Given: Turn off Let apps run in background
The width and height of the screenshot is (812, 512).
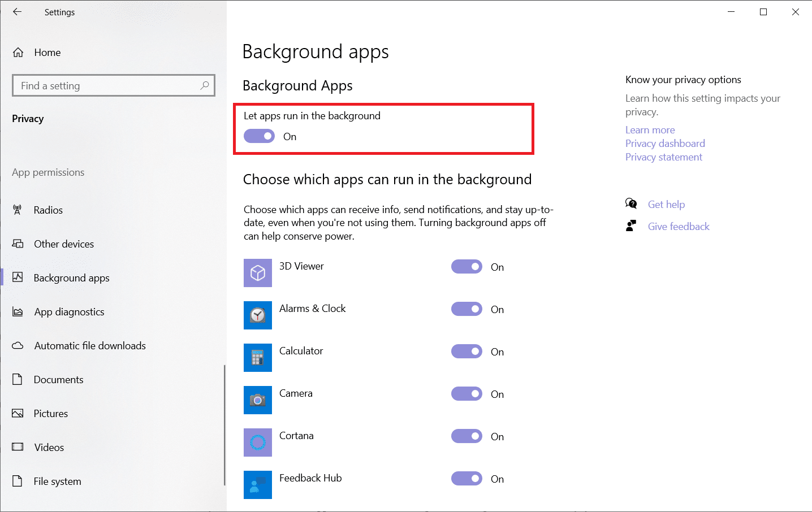Looking at the screenshot, I should (x=259, y=136).
